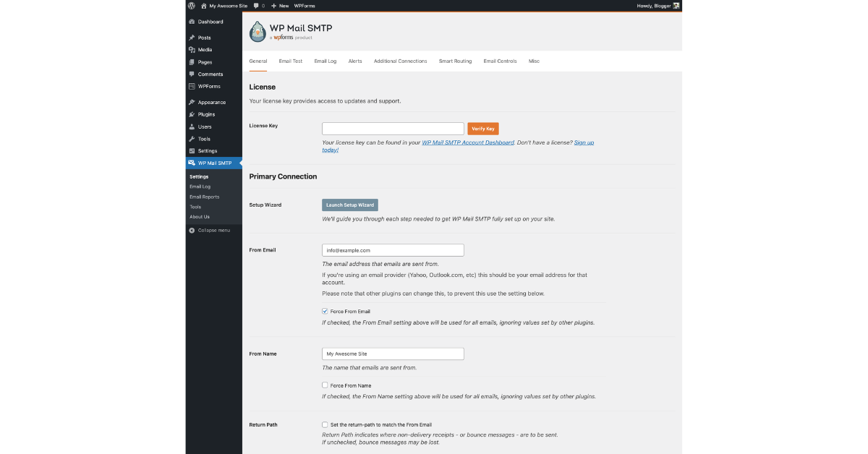The height and width of the screenshot is (454, 868).
Task: Set the return-path to match From Email
Action: coord(325,424)
